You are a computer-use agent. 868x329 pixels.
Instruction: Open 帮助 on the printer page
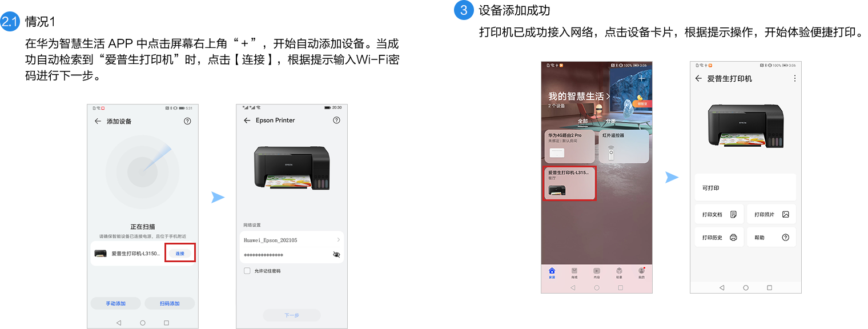click(x=771, y=237)
